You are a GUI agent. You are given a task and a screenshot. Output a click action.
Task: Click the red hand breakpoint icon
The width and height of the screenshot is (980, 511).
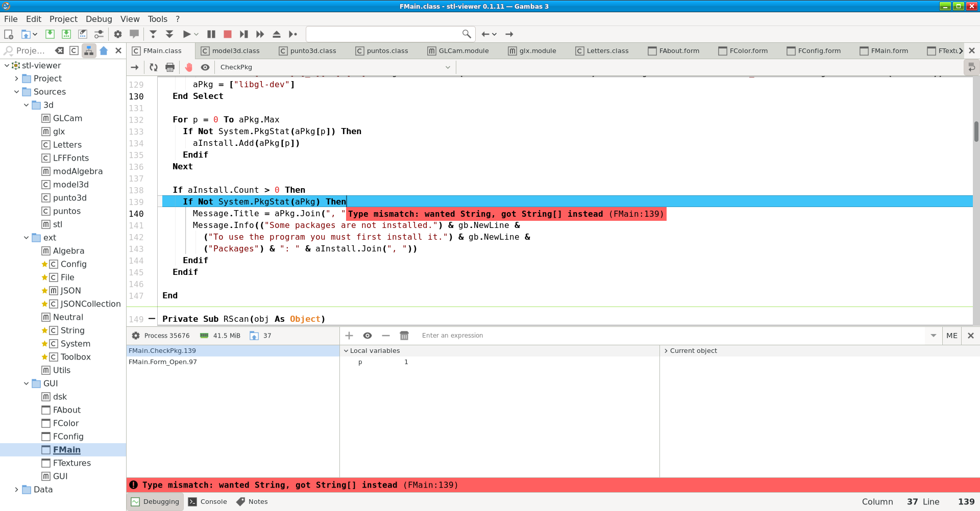[189, 67]
